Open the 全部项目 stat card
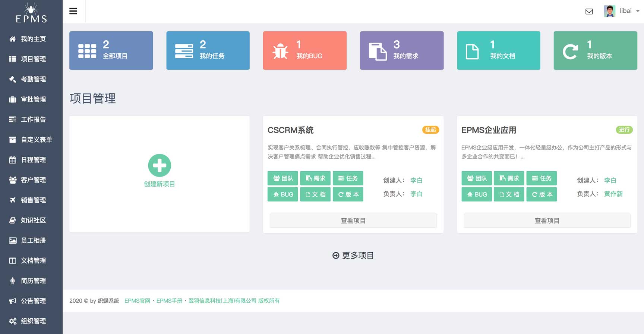This screenshot has height=334, width=644. coord(111,50)
